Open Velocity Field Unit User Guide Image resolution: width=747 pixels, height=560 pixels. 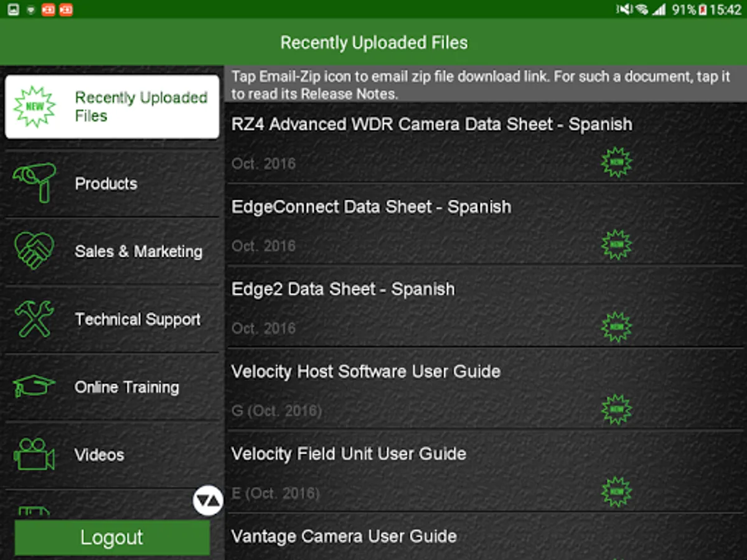point(486,471)
